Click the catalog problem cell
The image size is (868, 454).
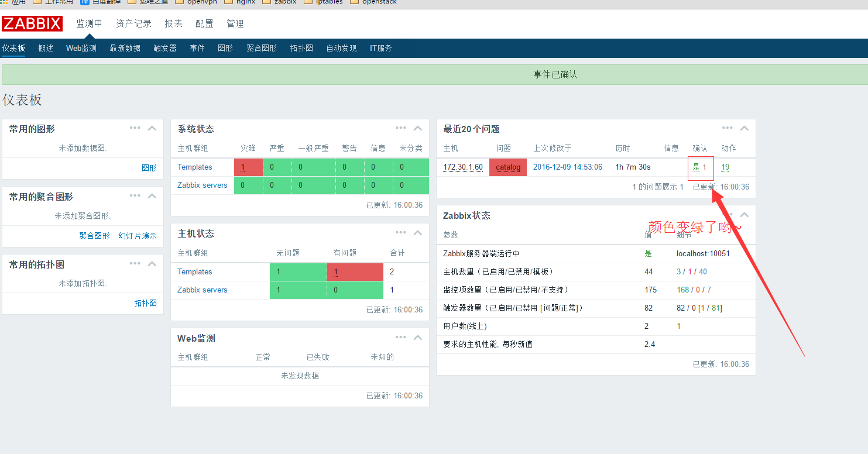click(x=508, y=167)
